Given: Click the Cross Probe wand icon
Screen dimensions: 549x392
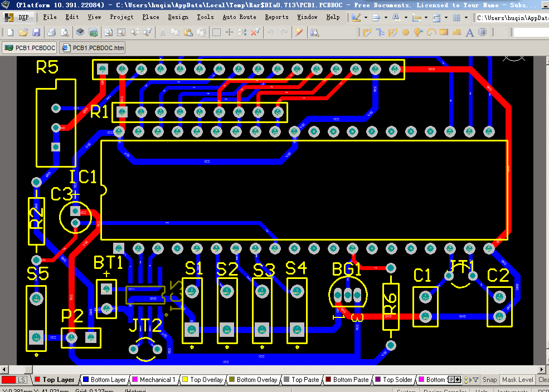Looking at the screenshot, I should [299, 32].
